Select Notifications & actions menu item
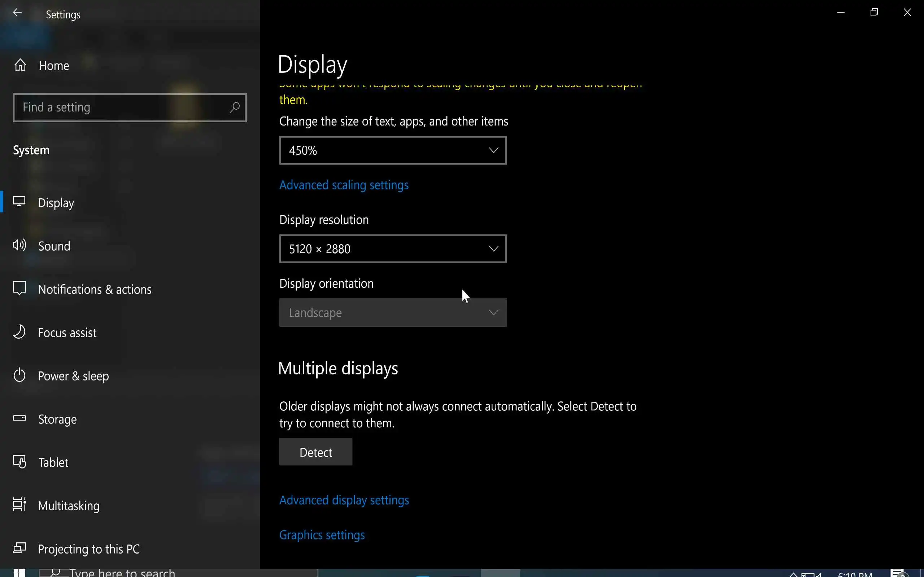 (94, 289)
